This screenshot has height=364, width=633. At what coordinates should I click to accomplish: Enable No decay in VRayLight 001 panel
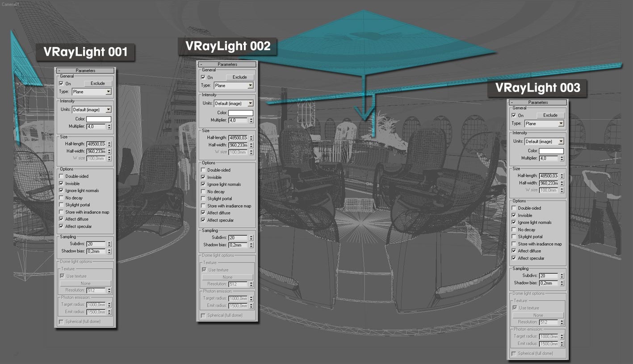[61, 198]
